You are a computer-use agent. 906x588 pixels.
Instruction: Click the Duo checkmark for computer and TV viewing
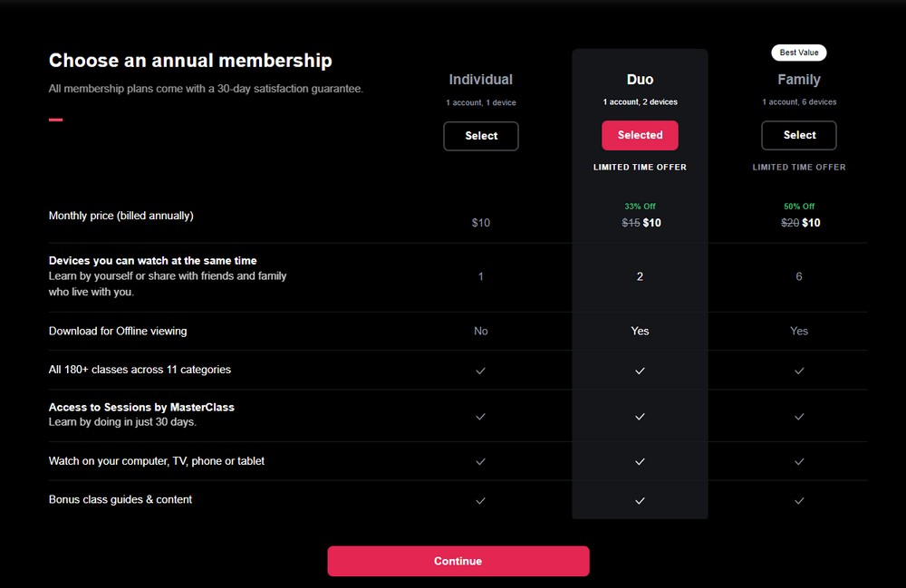(x=640, y=461)
